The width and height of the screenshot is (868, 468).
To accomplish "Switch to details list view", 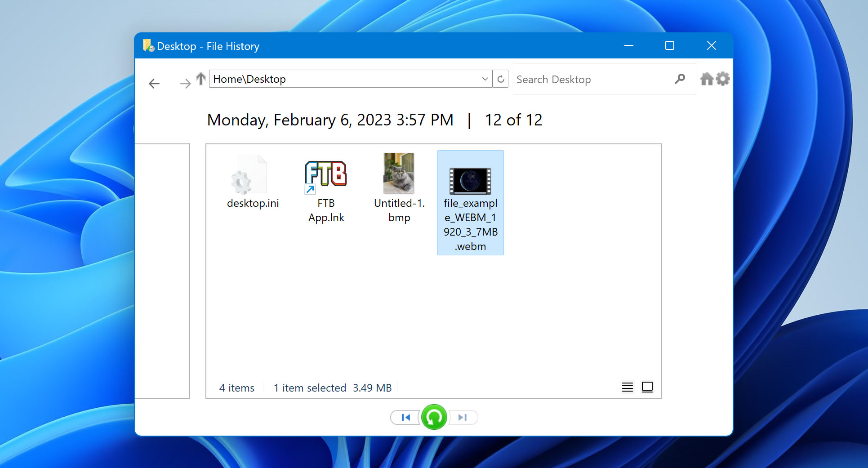I will (x=628, y=387).
